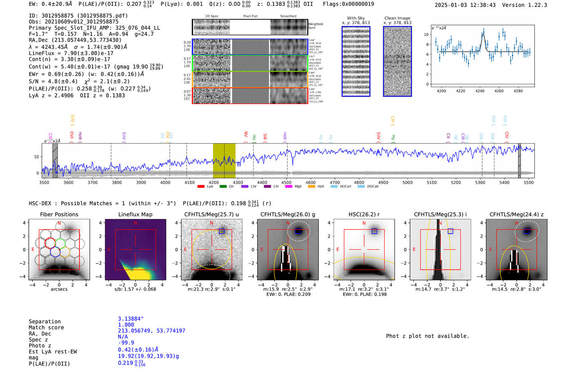Click the emission line fit plot

[482, 56]
